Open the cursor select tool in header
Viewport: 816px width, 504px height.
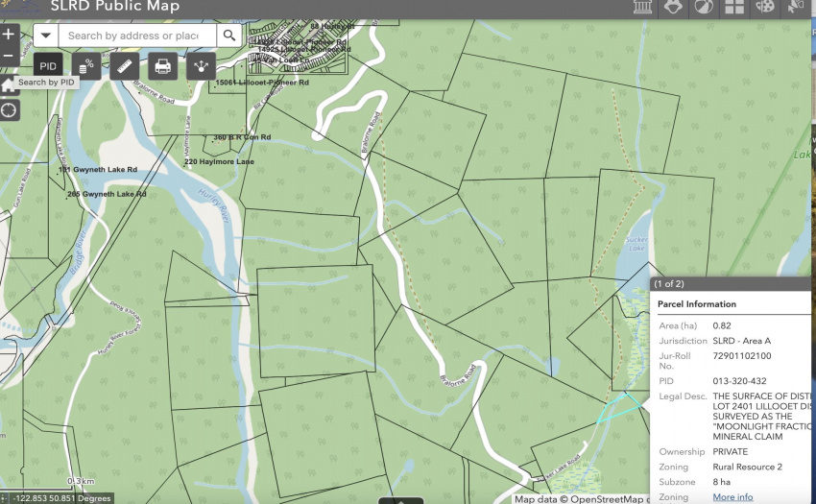coord(795,7)
